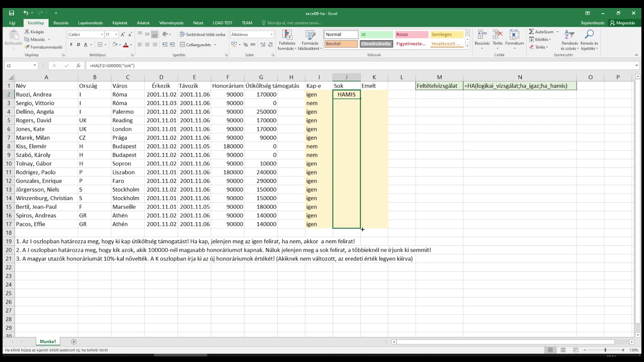
Task: Toggle Sortöréssel több sorba wrap text
Action: click(202, 35)
